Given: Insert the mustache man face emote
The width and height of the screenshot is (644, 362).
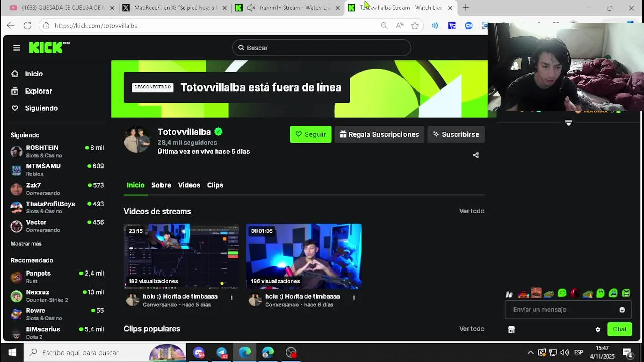Looking at the screenshot, I should [536, 293].
